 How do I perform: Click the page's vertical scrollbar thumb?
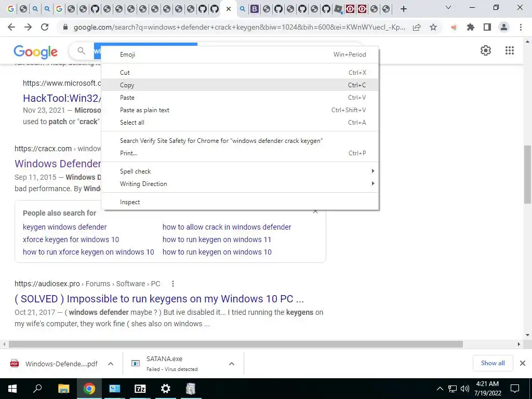click(x=527, y=175)
